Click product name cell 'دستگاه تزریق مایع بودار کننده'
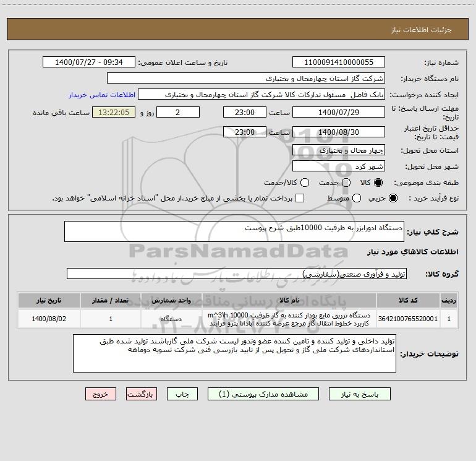 (289, 319)
